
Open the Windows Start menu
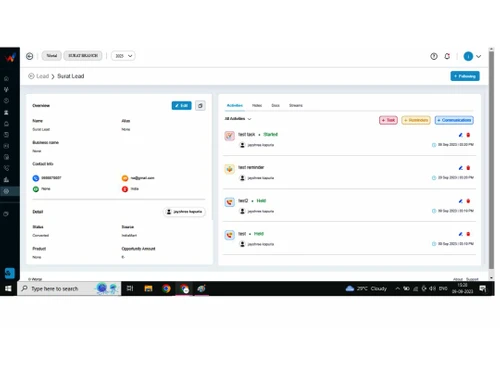[8, 289]
